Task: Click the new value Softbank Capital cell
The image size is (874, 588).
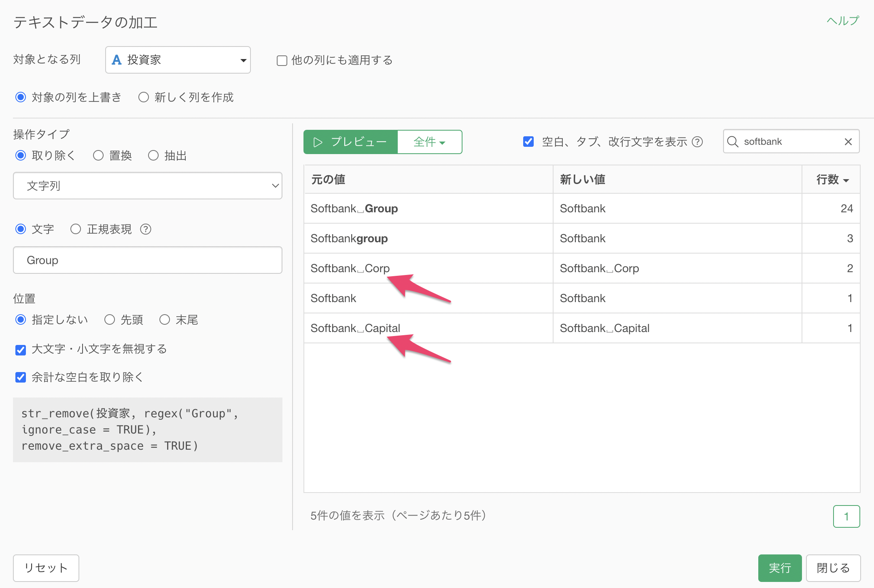Action: pos(677,328)
